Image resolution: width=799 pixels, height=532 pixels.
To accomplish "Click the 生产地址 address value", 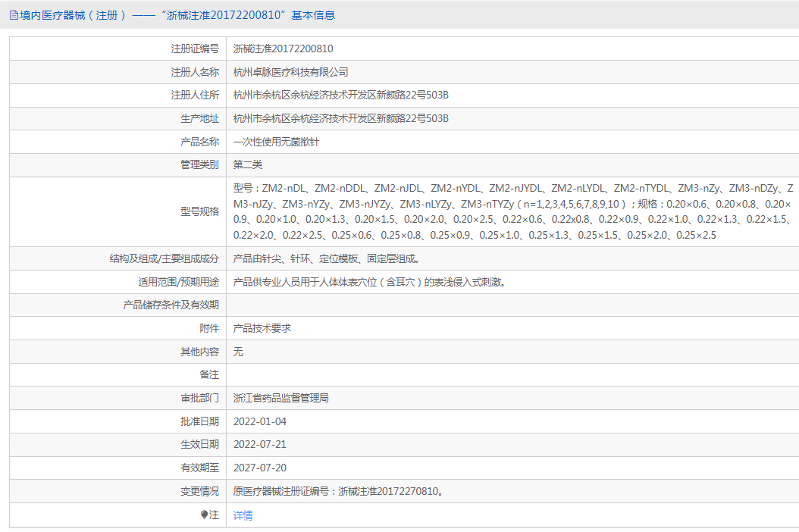I will tap(340, 118).
